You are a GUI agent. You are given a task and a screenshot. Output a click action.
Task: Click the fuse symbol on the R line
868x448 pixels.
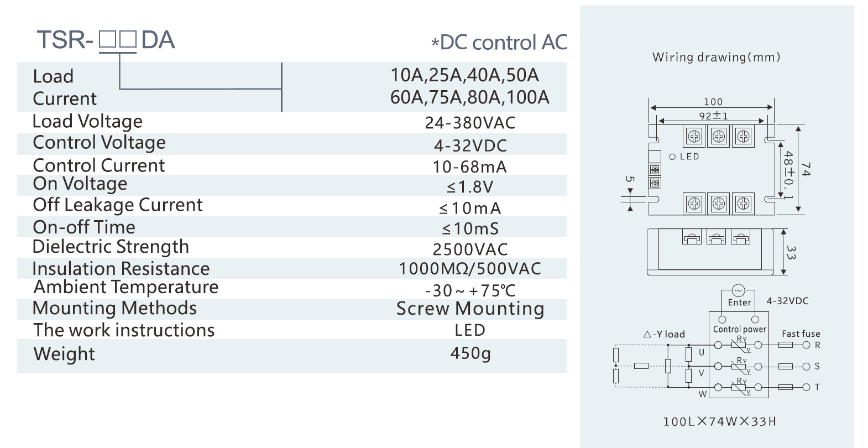click(x=786, y=345)
